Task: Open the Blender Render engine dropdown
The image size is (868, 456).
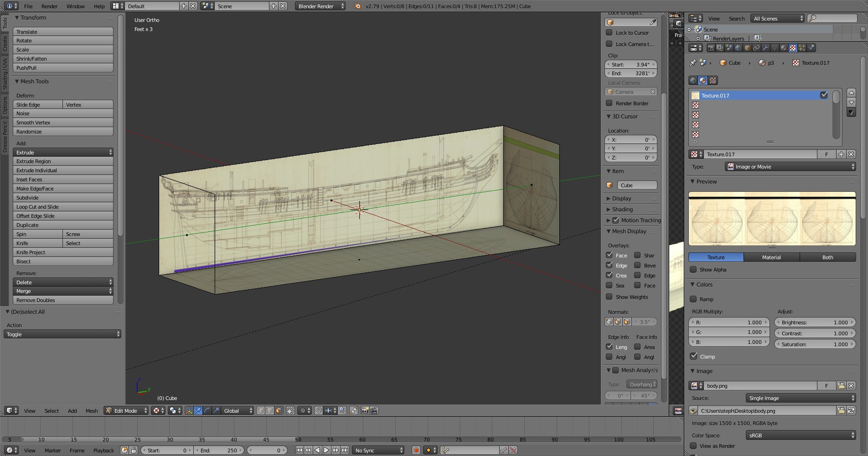Action: pyautogui.click(x=320, y=6)
